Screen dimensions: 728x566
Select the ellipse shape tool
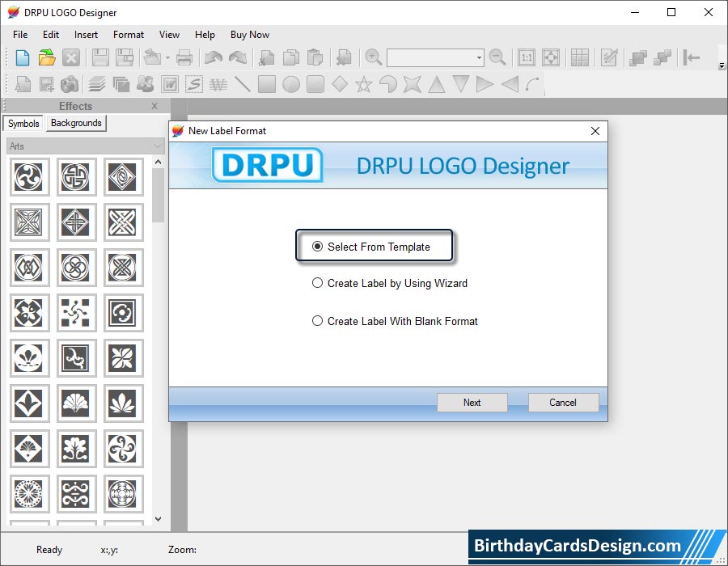point(291,84)
